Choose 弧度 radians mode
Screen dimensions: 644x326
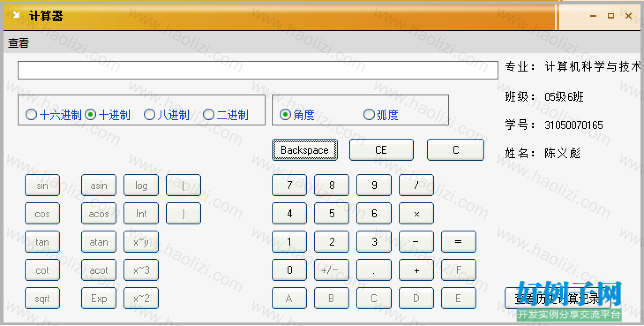point(381,115)
